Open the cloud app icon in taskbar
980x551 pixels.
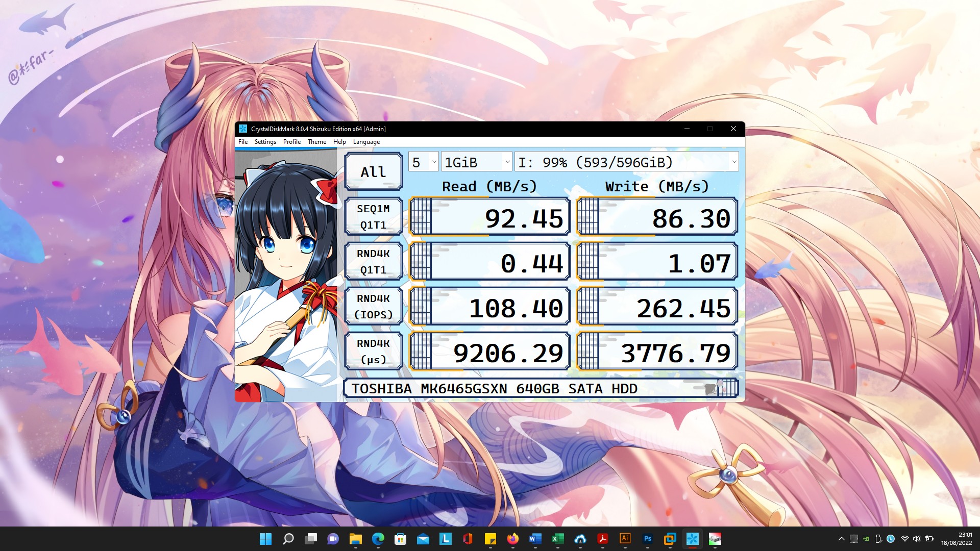coord(580,539)
